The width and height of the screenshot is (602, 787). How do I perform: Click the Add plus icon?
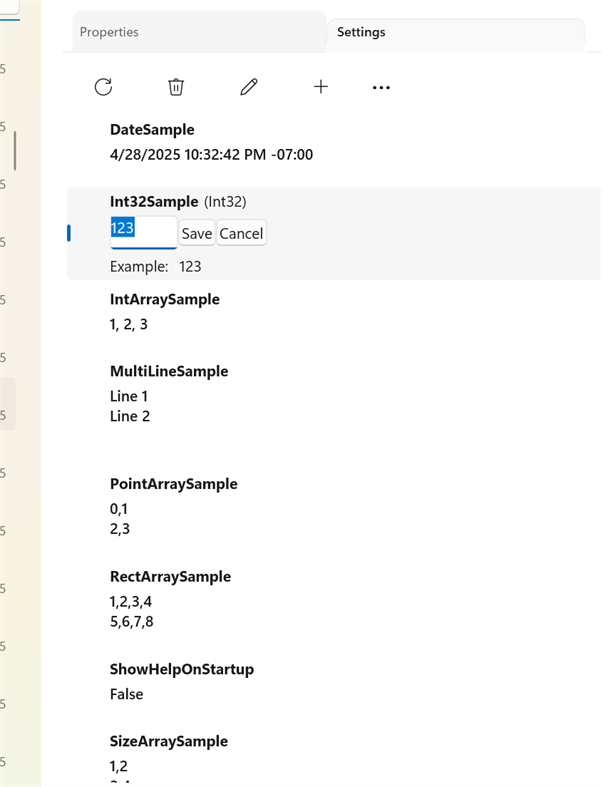(x=321, y=87)
